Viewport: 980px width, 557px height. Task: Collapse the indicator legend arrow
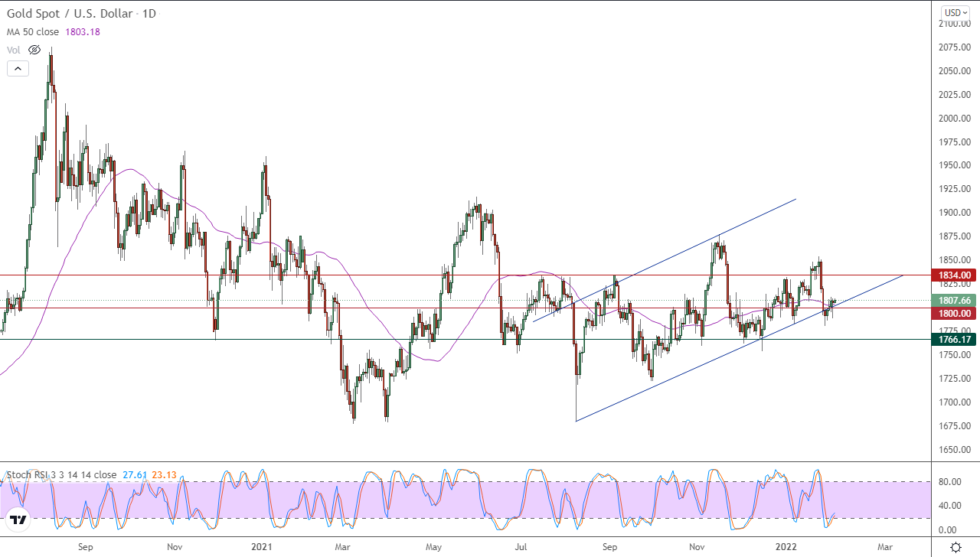point(18,68)
